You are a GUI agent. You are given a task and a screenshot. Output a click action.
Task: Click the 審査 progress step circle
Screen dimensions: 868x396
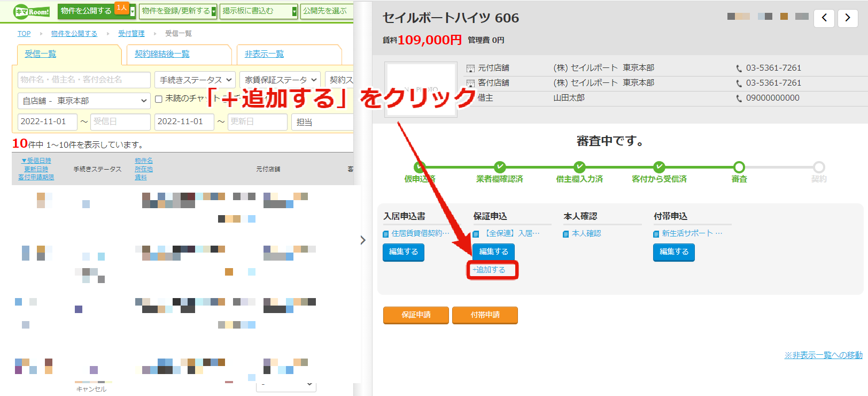[739, 167]
